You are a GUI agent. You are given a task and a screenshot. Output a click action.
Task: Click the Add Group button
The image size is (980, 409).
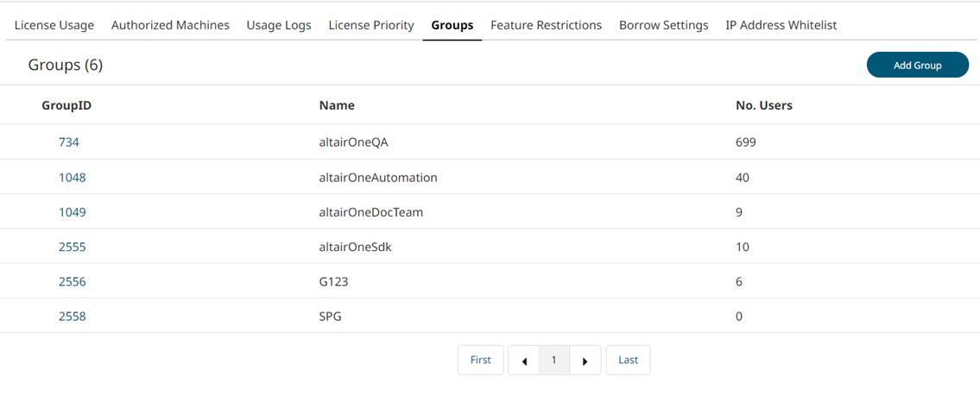917,65
